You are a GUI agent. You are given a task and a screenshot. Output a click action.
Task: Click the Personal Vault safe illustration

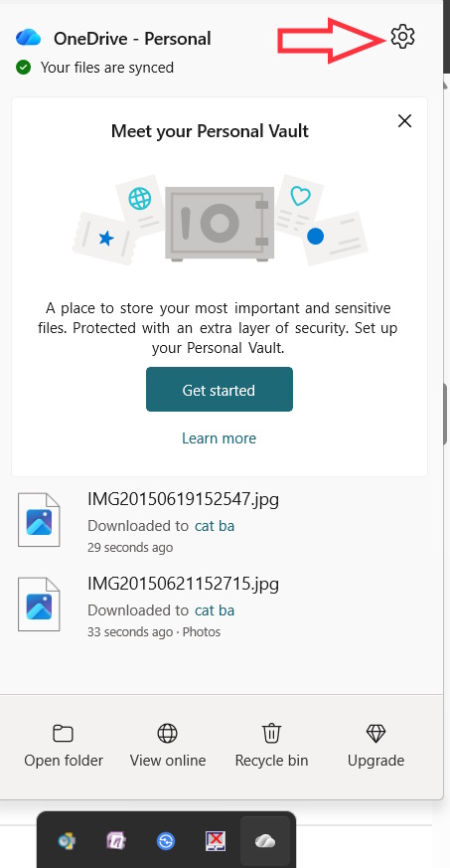pyautogui.click(x=220, y=224)
